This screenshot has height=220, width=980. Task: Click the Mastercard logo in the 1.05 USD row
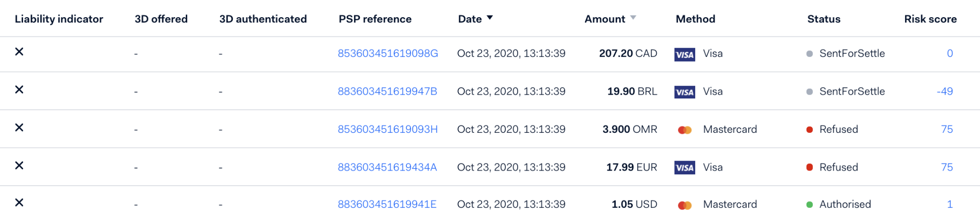[684, 205]
